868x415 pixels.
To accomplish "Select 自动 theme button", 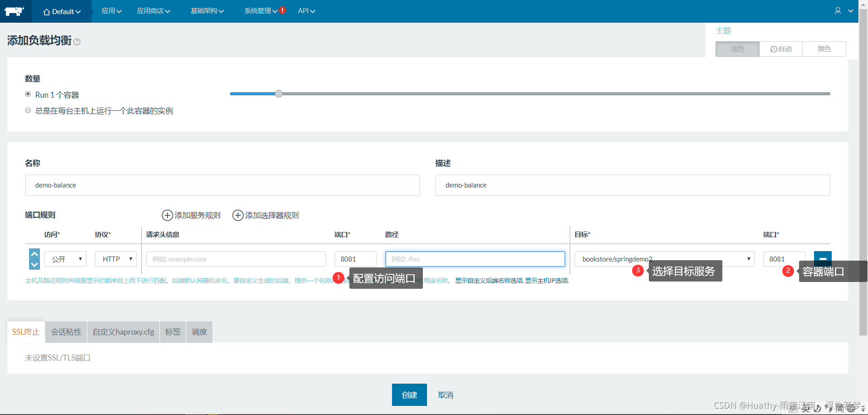I will pyautogui.click(x=781, y=49).
